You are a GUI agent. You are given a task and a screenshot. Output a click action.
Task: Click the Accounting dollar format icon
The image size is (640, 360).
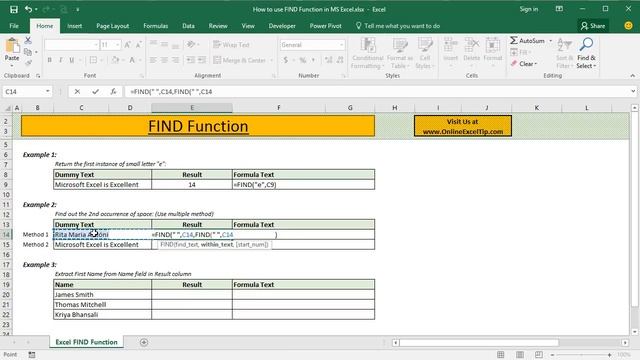[285, 60]
